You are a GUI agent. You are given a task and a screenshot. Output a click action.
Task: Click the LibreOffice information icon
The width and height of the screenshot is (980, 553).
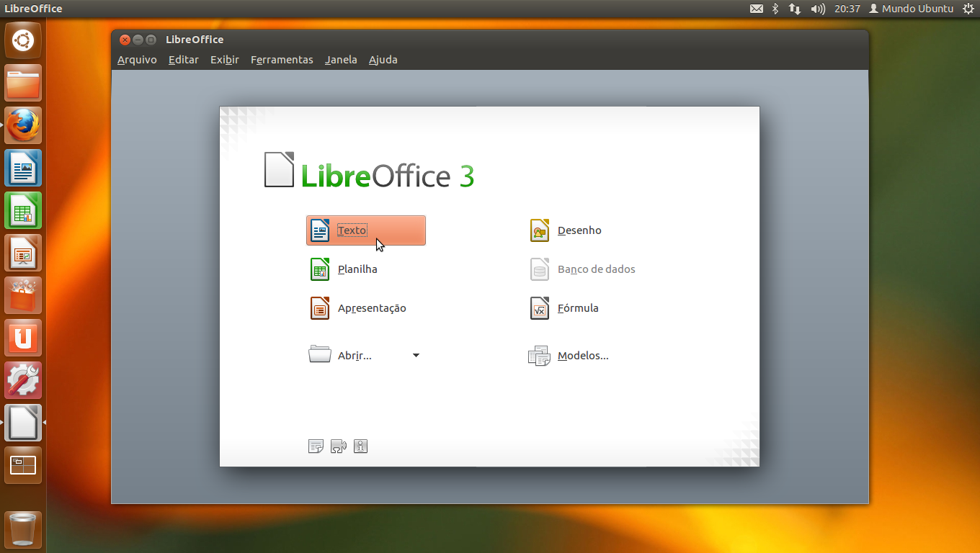361,446
